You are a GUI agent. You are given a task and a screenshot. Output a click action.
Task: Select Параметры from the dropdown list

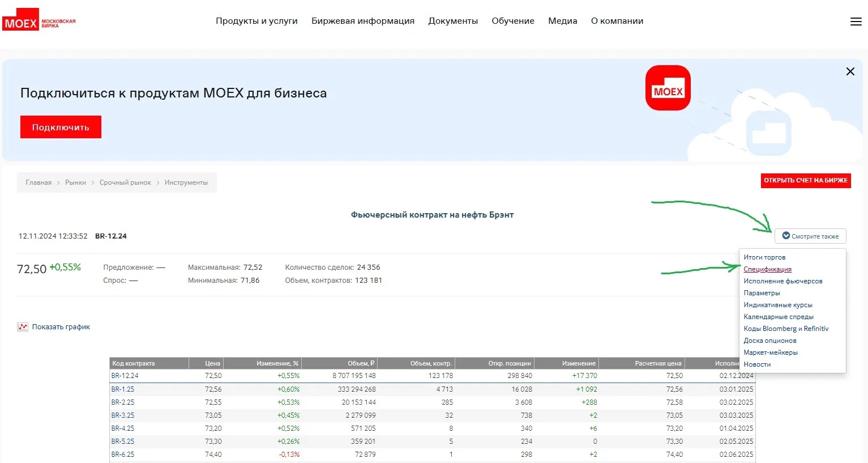(x=762, y=293)
